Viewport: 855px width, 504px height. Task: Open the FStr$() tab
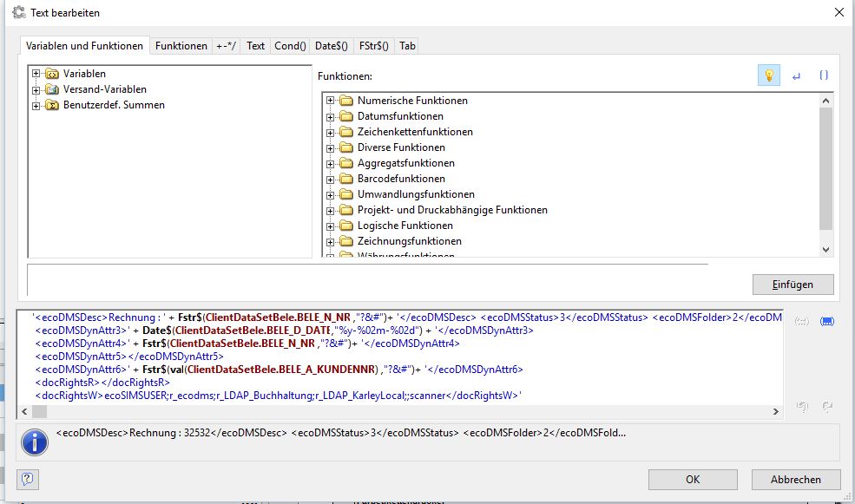373,46
